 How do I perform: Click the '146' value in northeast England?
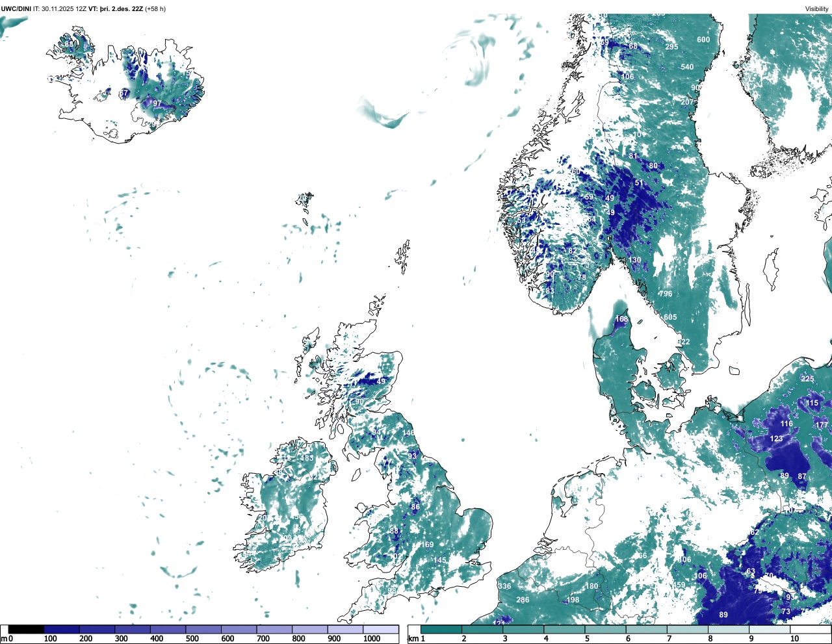point(408,433)
